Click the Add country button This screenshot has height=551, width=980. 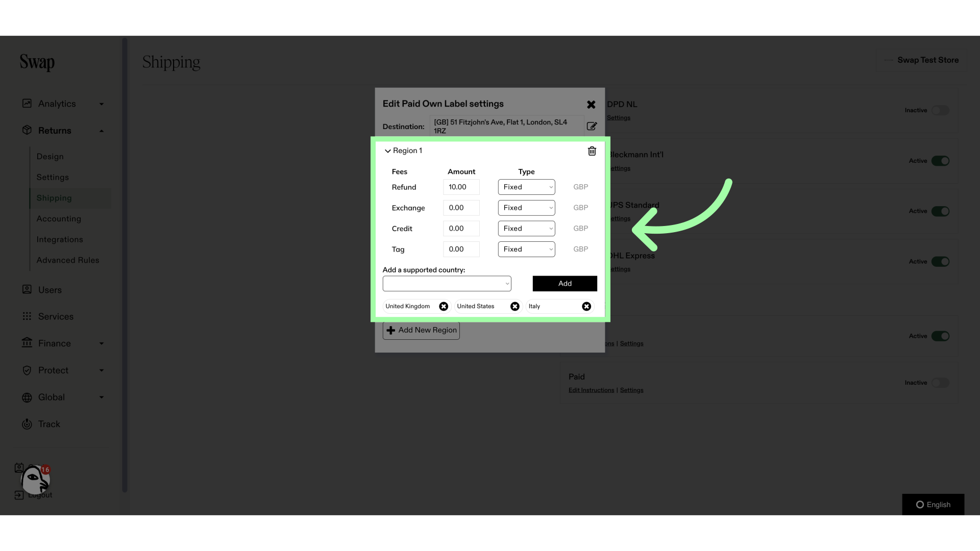pos(565,284)
